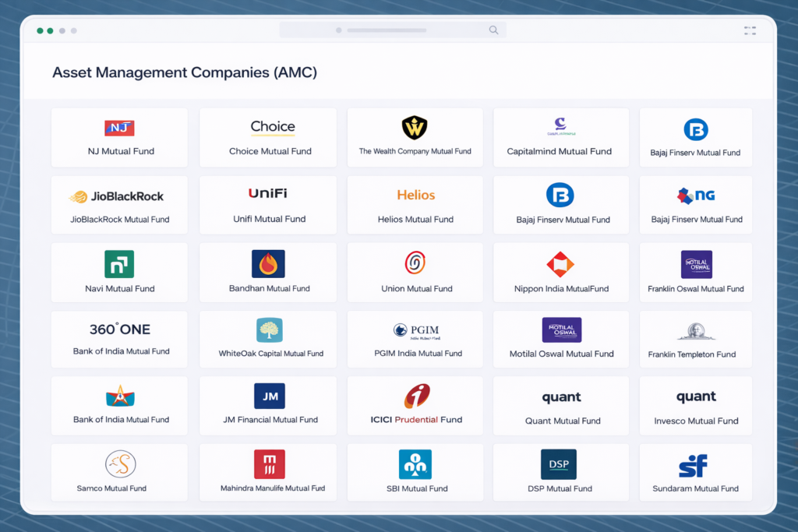Open the JioBlackRock logo
798x532 pixels.
click(x=117, y=197)
